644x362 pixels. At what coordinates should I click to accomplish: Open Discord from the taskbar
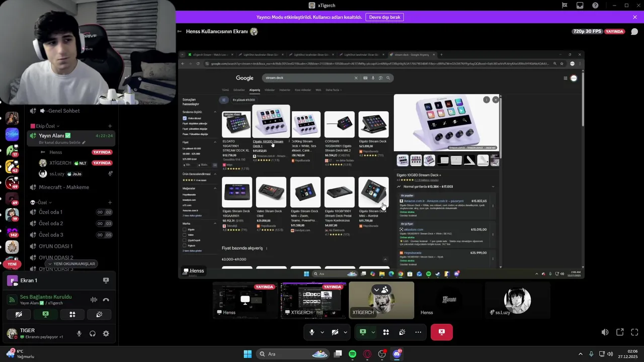(396, 354)
